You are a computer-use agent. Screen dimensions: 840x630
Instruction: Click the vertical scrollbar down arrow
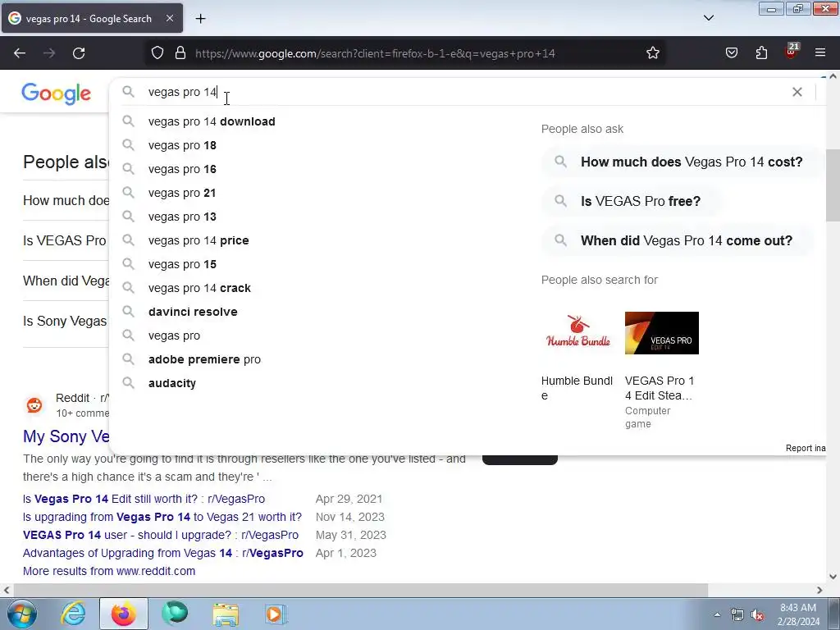pos(833,577)
